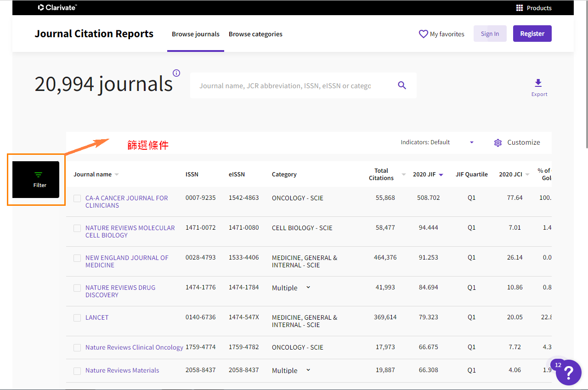
Task: Switch to Browse categories tab
Action: pos(255,34)
